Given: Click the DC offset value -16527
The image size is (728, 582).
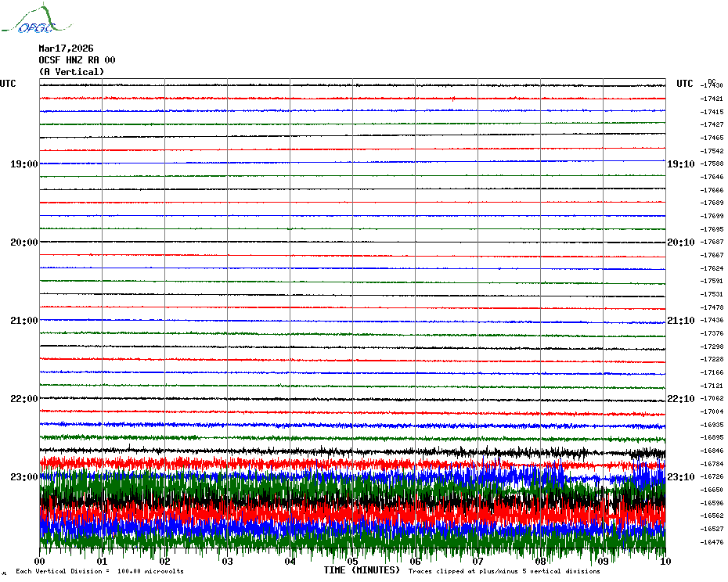Looking at the screenshot, I should (712, 529).
